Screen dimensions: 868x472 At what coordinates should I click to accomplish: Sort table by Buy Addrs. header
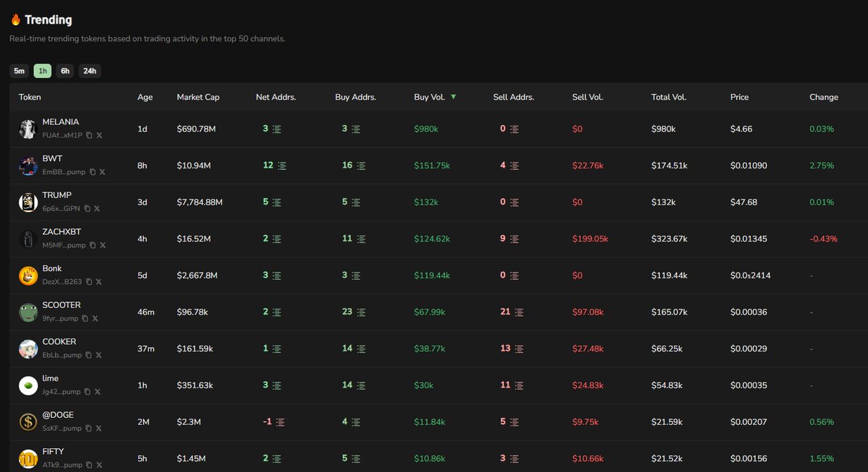(355, 97)
